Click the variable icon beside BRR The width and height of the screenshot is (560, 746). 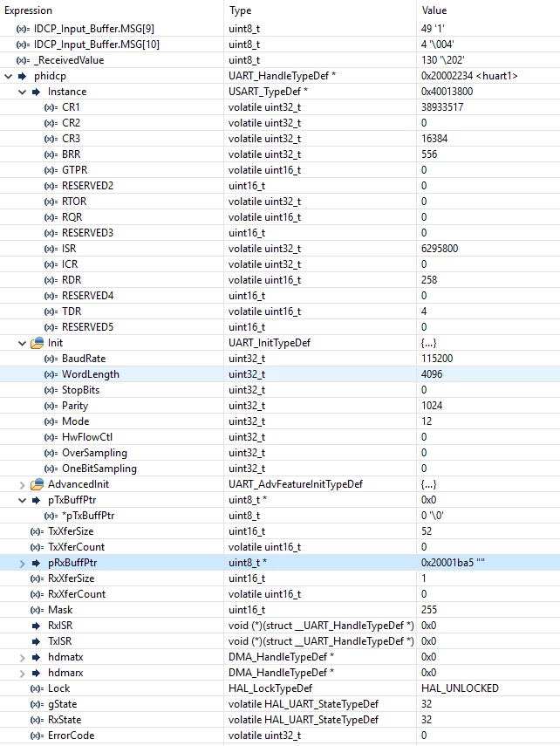coord(51,154)
